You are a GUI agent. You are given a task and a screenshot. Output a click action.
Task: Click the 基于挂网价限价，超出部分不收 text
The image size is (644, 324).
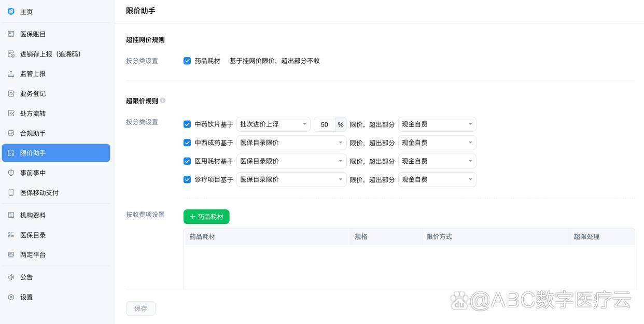coord(275,61)
